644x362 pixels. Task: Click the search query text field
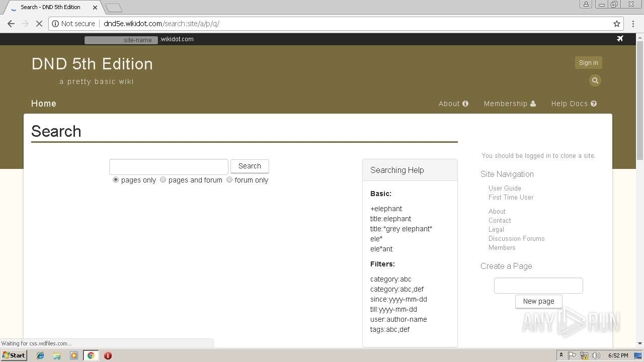(x=169, y=166)
